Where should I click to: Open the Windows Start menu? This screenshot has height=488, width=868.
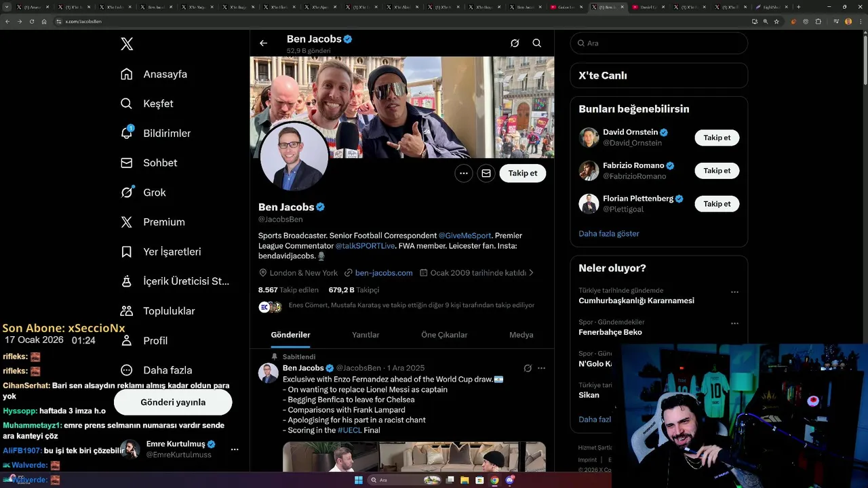click(x=359, y=480)
